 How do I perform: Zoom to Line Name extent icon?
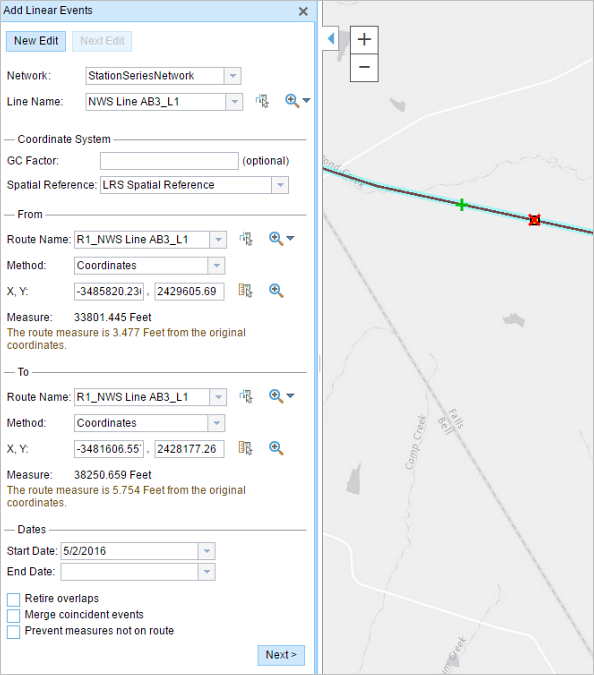click(x=292, y=101)
